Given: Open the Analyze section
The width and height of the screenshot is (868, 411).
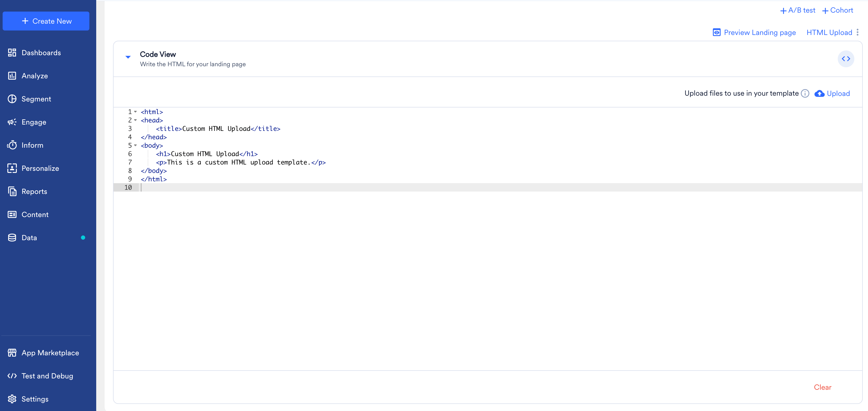Looking at the screenshot, I should coord(35,76).
